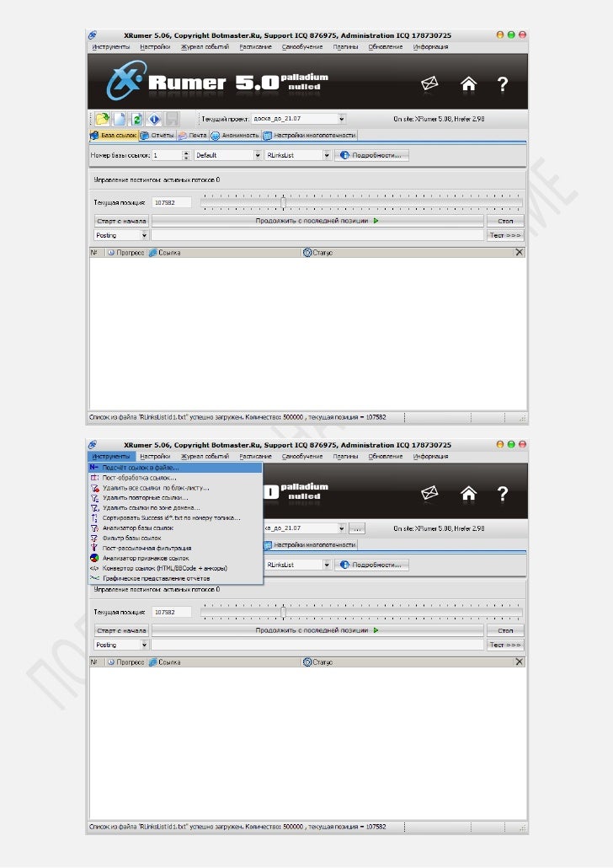
Task: Choose Пост-обработка ссылок menu entry
Action: (175, 478)
